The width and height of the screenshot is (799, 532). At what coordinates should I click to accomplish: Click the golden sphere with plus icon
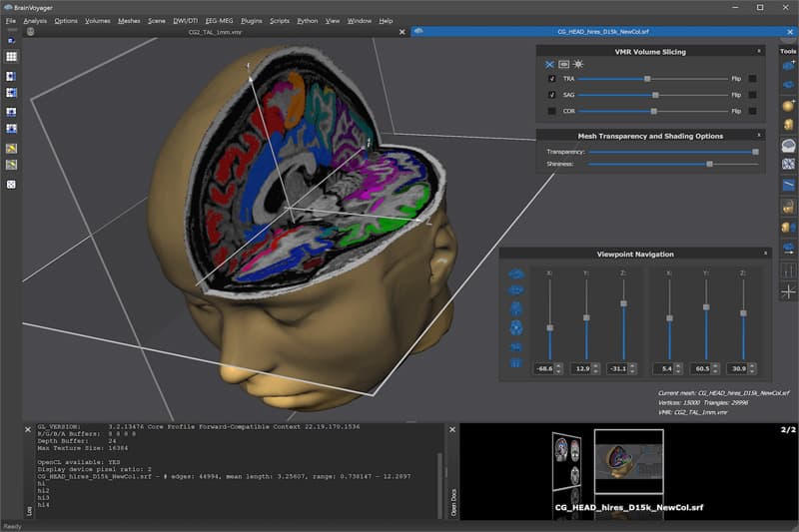coord(788,106)
